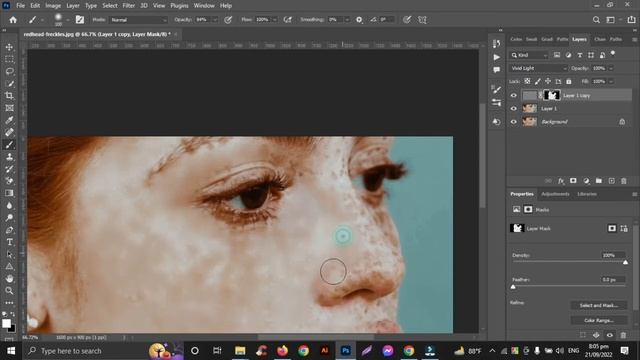Switch to the Libraries tab
The width and height of the screenshot is (640, 360).
point(587,194)
